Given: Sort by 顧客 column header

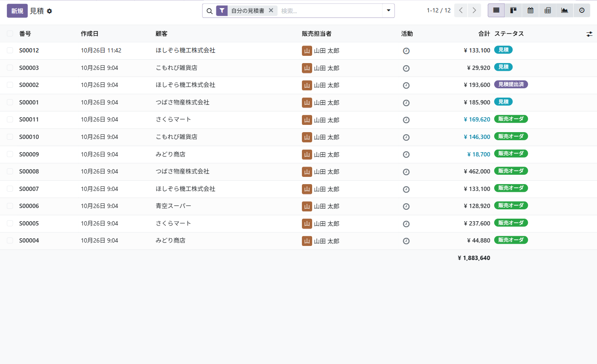Looking at the screenshot, I should [162, 34].
